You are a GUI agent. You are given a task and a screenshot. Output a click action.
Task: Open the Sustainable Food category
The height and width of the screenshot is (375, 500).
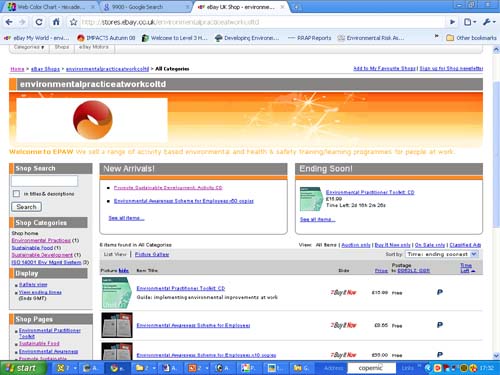pyautogui.click(x=32, y=248)
